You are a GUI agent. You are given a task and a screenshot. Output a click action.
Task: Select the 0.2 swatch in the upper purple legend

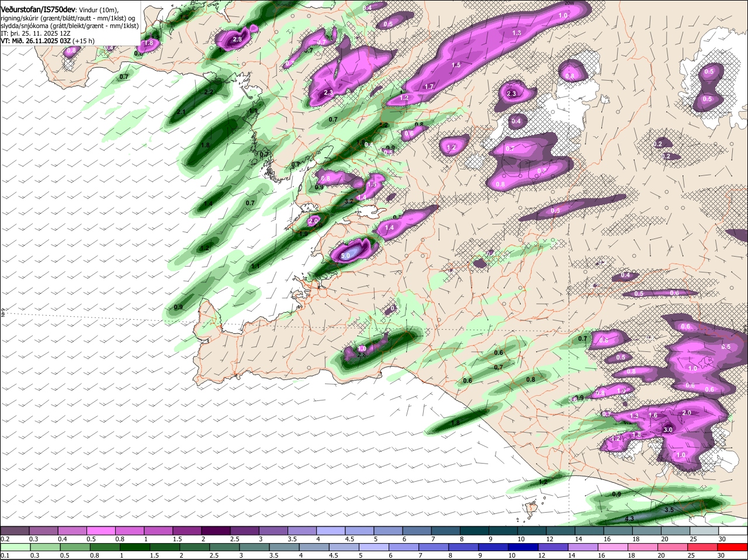point(15,530)
